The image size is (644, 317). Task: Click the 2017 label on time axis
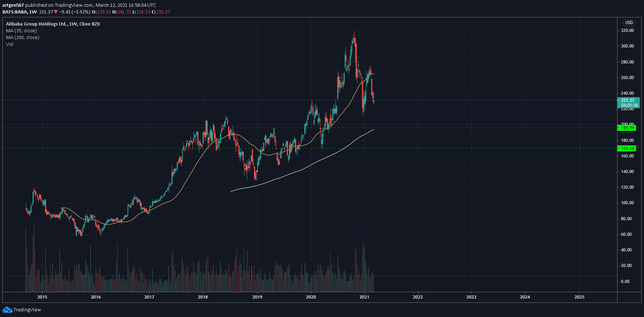pos(149,297)
